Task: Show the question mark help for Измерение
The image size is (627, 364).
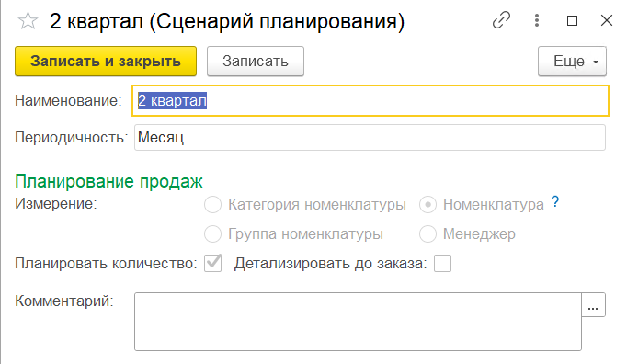Action: pos(555,202)
